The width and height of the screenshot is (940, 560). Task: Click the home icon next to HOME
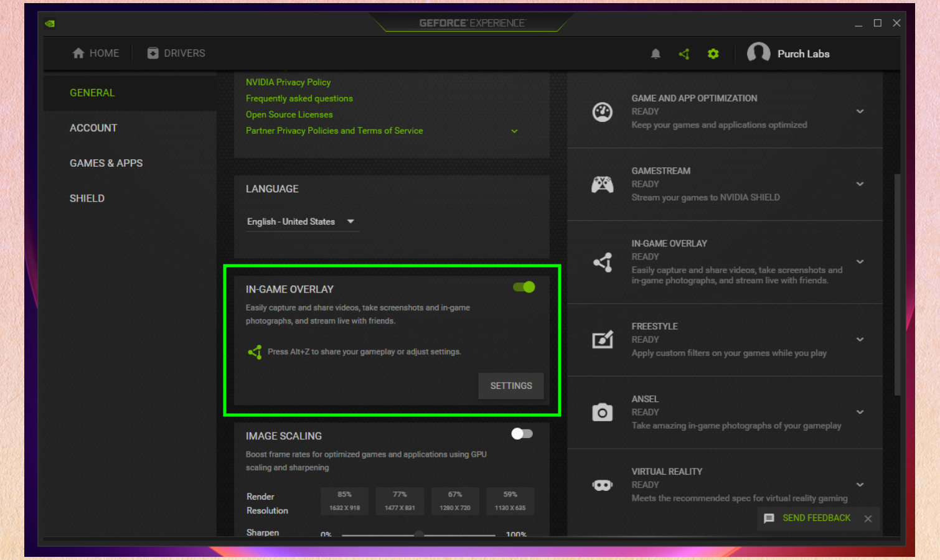(x=78, y=54)
